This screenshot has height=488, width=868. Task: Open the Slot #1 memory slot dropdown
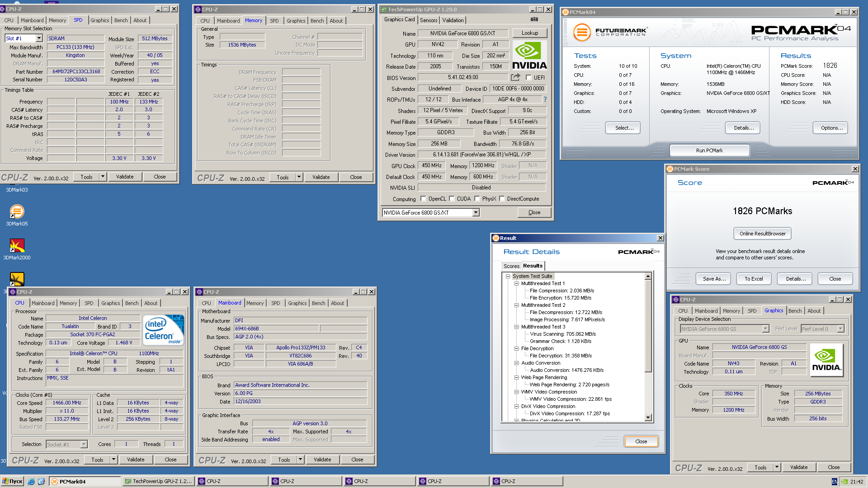(39, 38)
